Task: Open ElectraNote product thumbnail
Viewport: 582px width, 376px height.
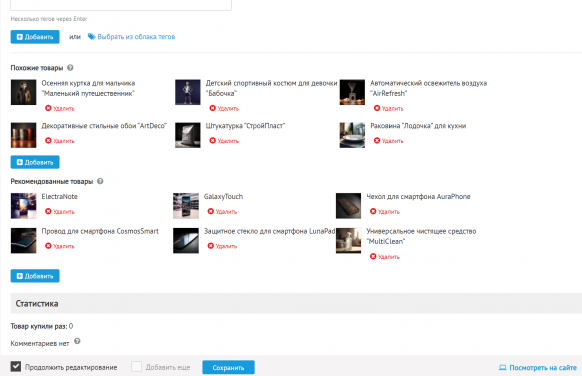Action: click(x=23, y=206)
